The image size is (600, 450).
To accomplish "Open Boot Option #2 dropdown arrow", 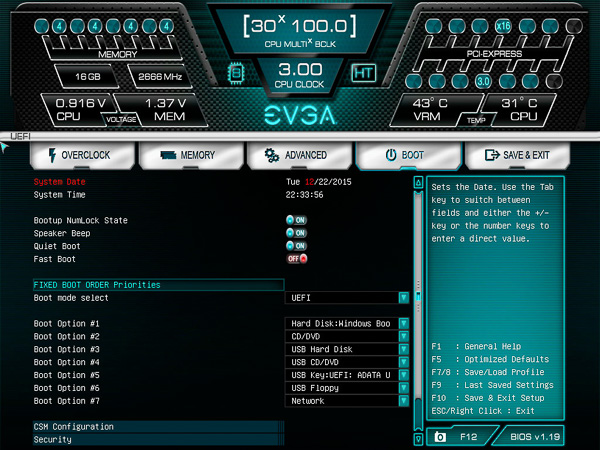I will point(404,336).
